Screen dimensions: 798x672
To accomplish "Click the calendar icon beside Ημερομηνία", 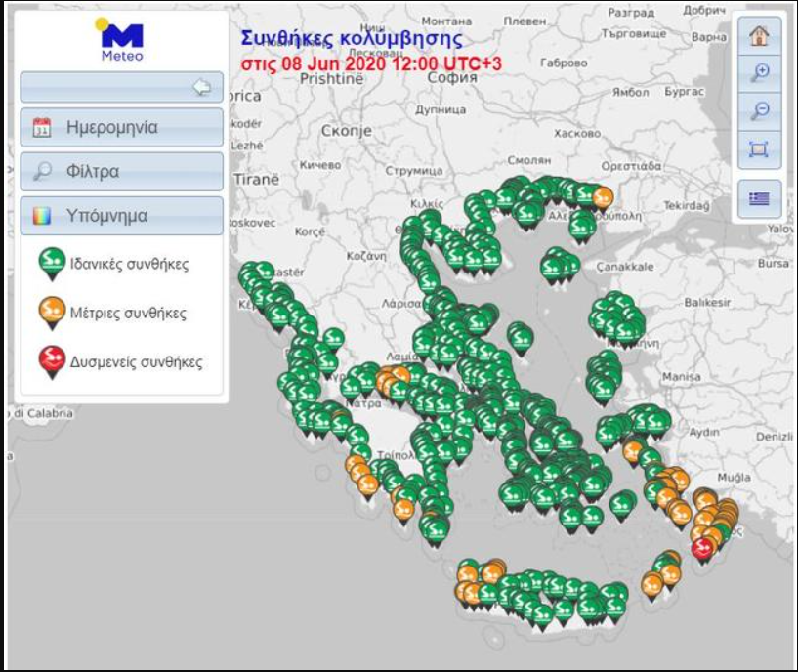I will coord(42,127).
